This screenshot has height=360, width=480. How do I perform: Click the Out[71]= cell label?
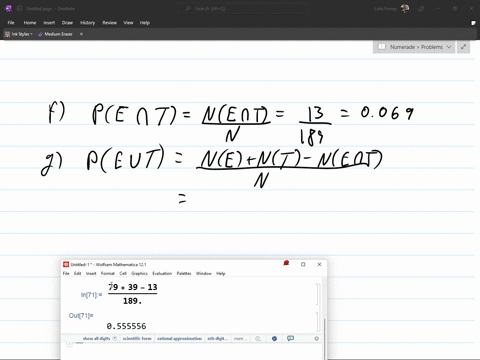click(81, 315)
